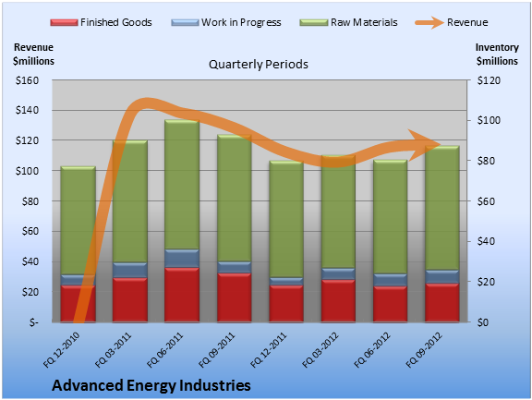Click the Advanced Energy Industries title text
Viewport: 532px width, 400px height.
pyautogui.click(x=151, y=385)
